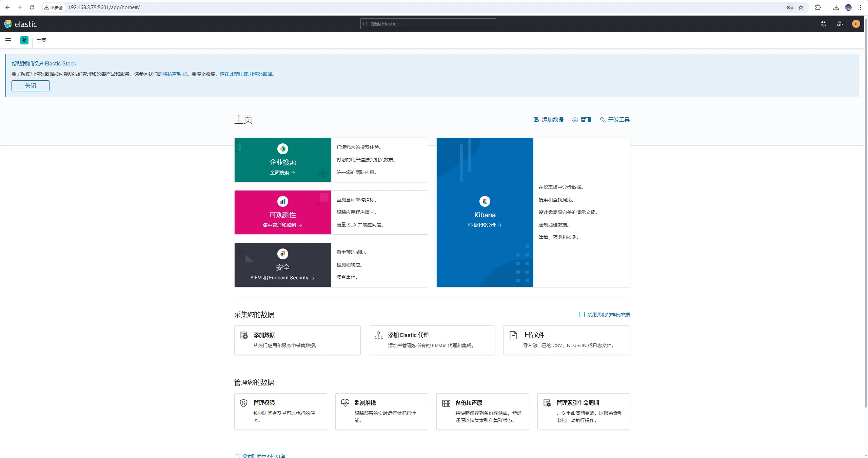The image size is (868, 458).
Task: Focus the 搜索 Elastic search box
Action: pyautogui.click(x=428, y=24)
